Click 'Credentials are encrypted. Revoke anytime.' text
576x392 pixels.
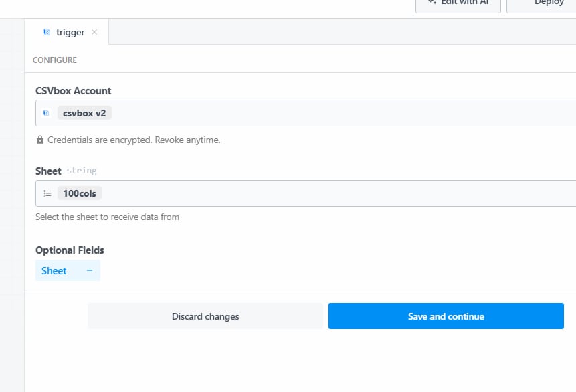click(x=134, y=140)
